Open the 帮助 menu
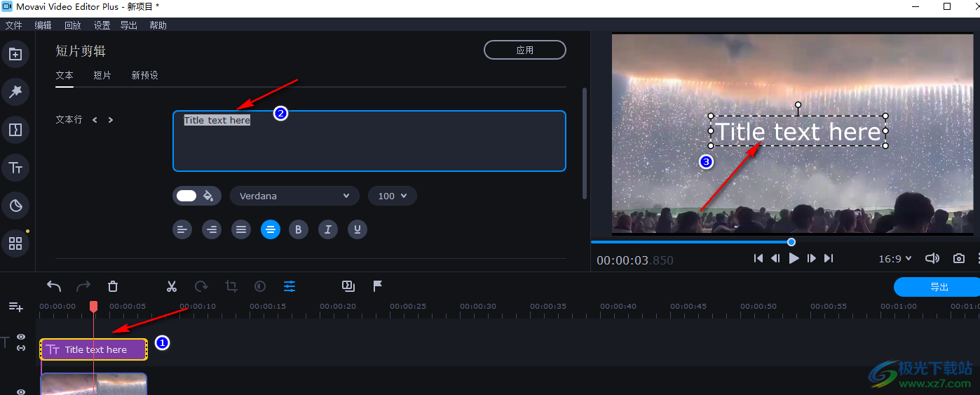980x395 pixels. click(x=158, y=25)
